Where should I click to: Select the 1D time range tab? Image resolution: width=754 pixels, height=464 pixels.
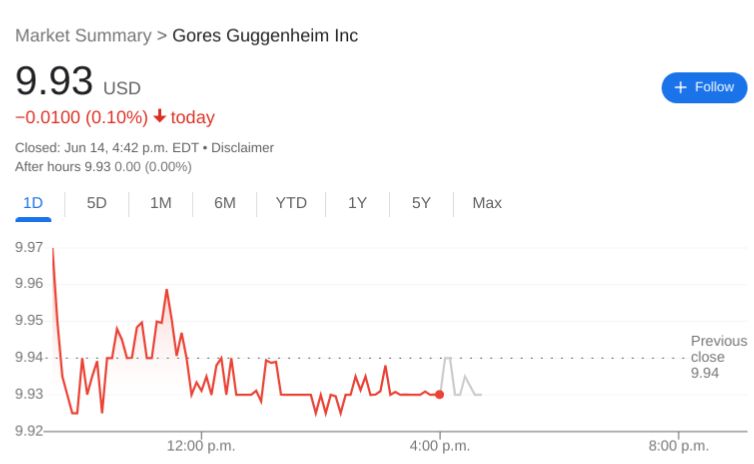click(x=33, y=203)
